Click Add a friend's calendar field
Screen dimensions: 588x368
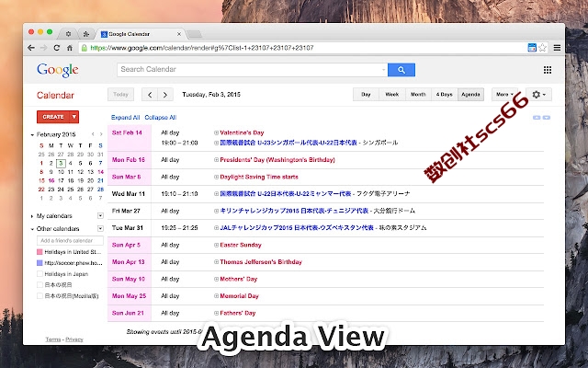tap(70, 241)
